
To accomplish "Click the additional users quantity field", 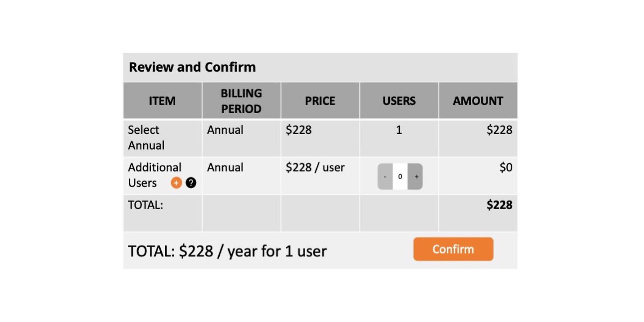I will 400,177.
